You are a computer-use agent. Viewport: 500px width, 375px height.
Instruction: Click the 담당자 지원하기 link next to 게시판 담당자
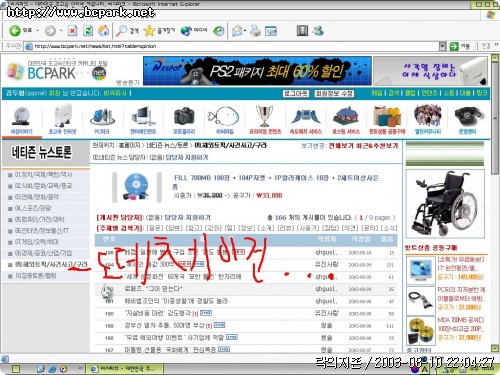(187, 218)
